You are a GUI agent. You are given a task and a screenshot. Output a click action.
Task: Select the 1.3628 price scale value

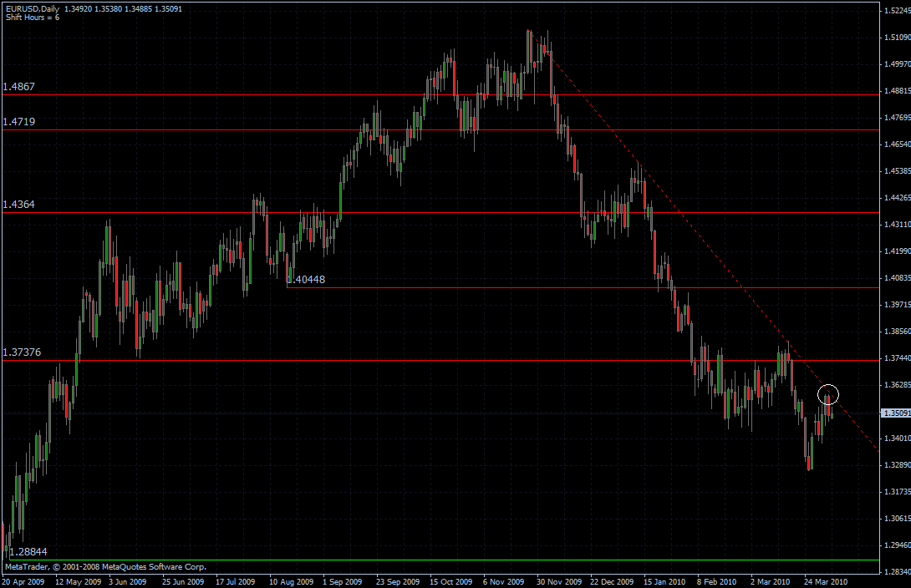897,384
